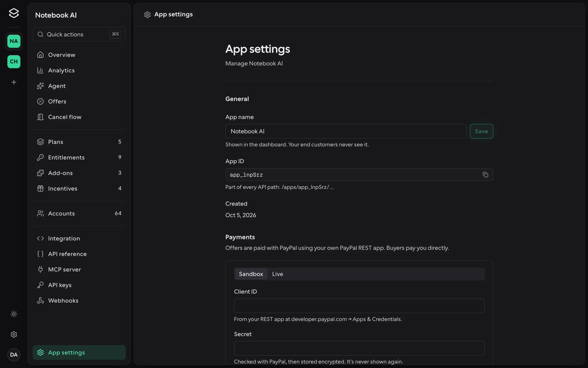The image size is (588, 368).
Task: Go to MCP server
Action: [x=79, y=269]
